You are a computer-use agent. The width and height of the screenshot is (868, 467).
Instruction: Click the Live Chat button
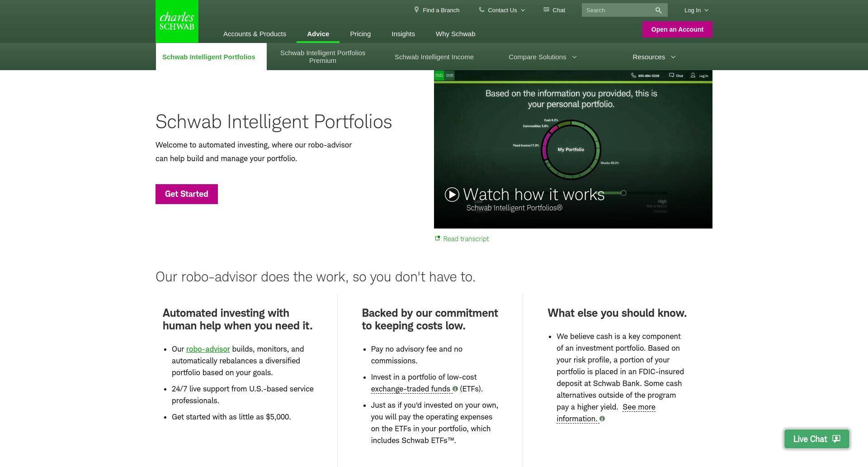pos(816,439)
